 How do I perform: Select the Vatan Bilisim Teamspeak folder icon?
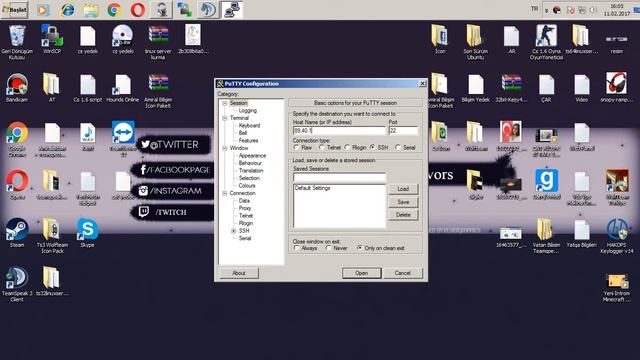[x=546, y=236]
